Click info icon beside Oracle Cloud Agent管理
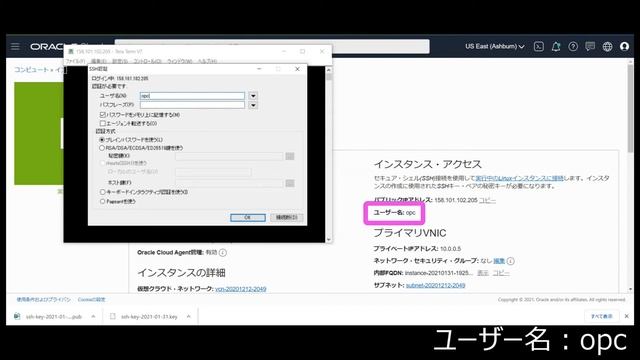Image resolution: width=640 pixels, height=360 pixels. click(x=223, y=253)
